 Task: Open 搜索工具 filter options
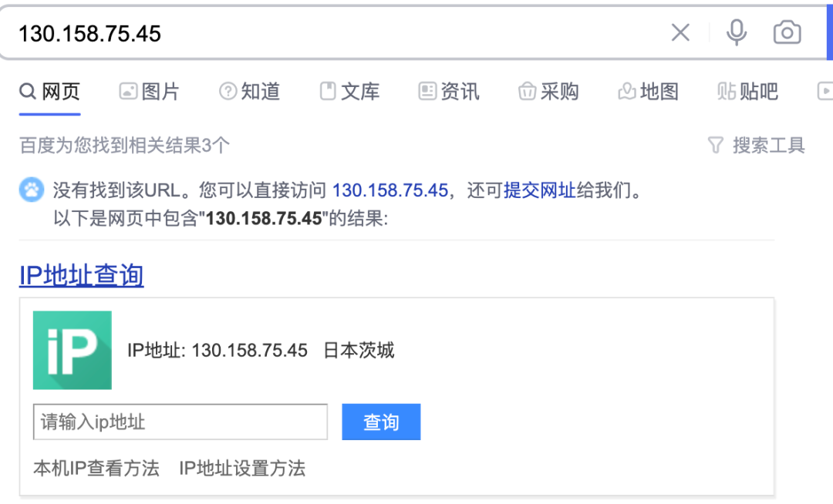tap(757, 145)
